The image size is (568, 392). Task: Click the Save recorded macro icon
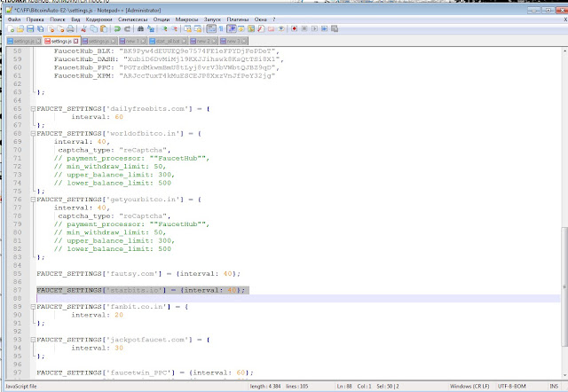coord(335,28)
